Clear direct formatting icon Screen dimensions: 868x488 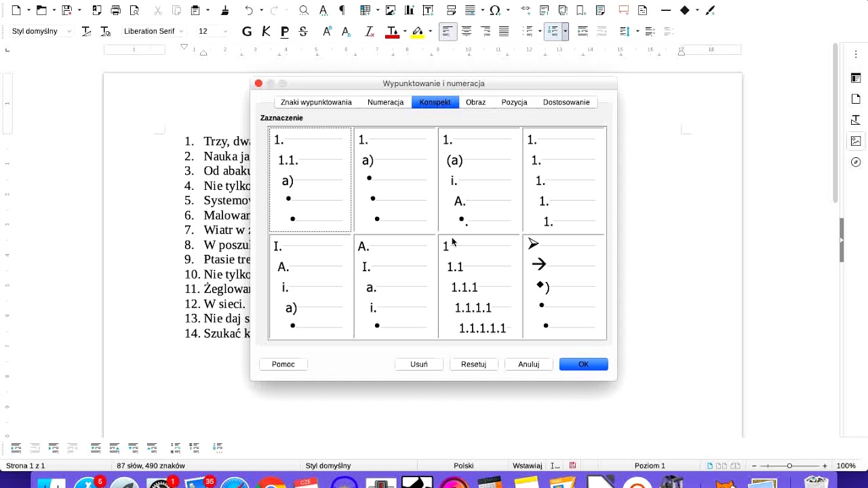370,31
